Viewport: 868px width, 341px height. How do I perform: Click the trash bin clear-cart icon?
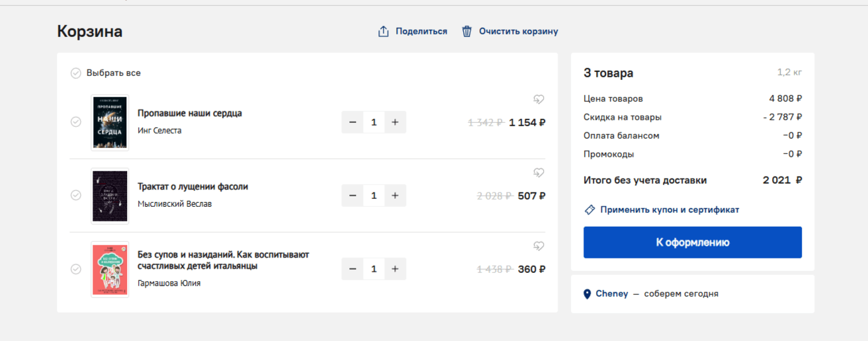(x=467, y=32)
